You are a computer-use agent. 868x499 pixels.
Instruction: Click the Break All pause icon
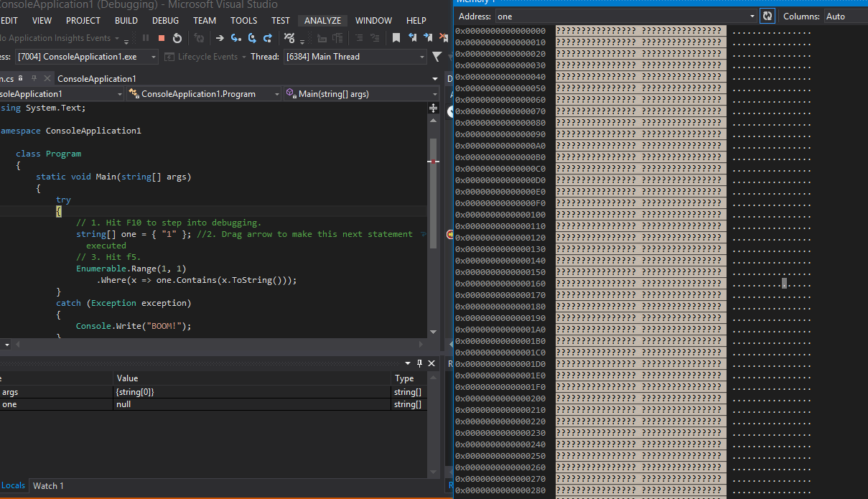(x=146, y=38)
